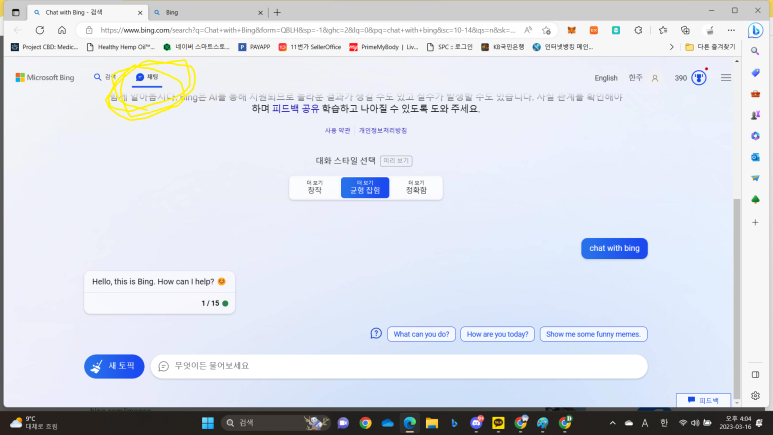The height and width of the screenshot is (435, 773).
Task: Toggle the sidebar layout panel icon
Action: click(755, 375)
